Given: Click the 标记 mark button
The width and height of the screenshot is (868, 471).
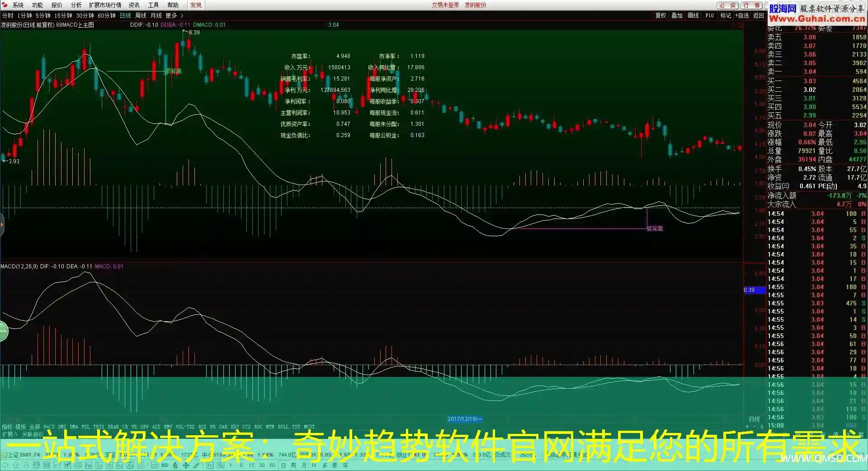Looking at the screenshot, I should point(726,15).
